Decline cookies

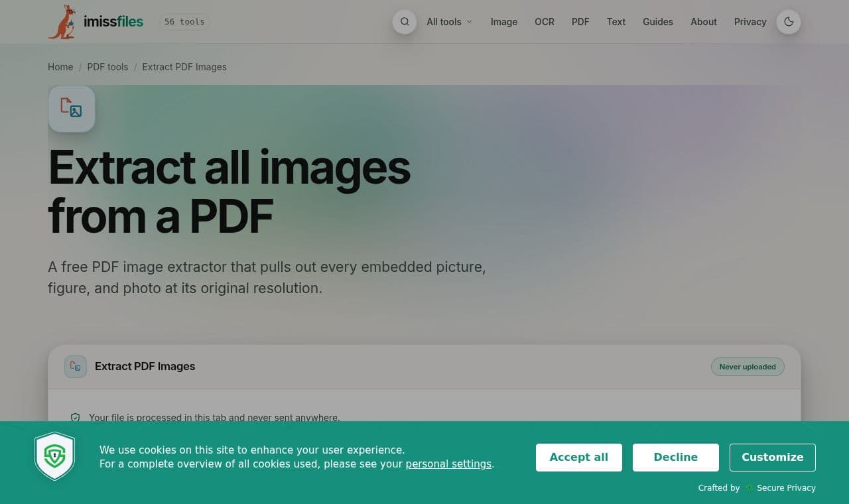click(676, 458)
